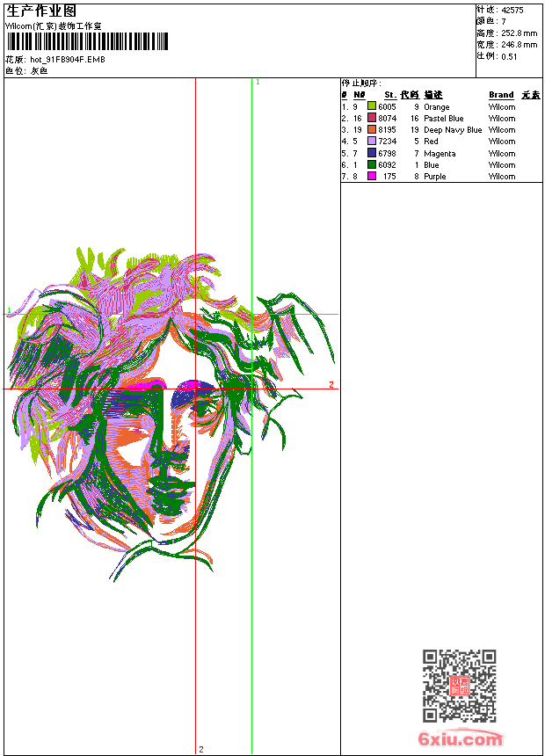The height and width of the screenshot is (756, 545).
Task: Select the Blue description in row 6
Action: point(432,165)
